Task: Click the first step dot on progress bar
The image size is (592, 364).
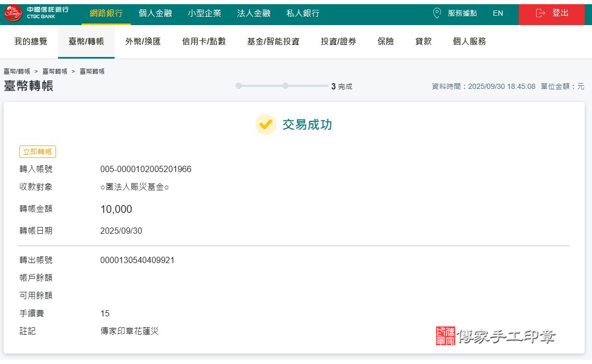Action: 239,85
